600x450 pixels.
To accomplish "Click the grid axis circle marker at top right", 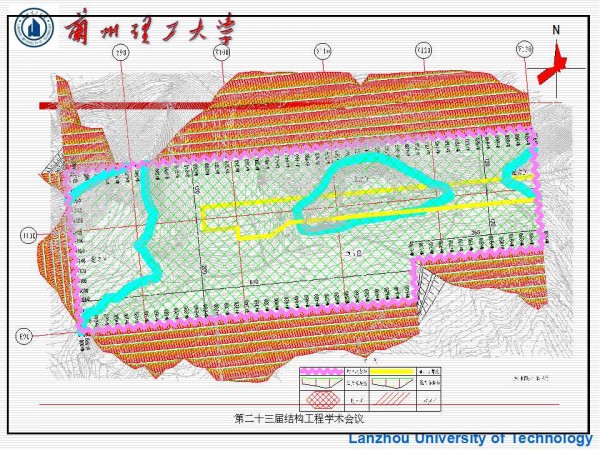I will tap(523, 47).
